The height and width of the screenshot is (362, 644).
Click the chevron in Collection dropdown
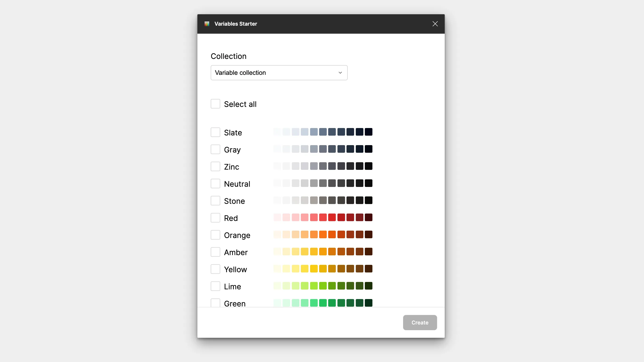340,73
